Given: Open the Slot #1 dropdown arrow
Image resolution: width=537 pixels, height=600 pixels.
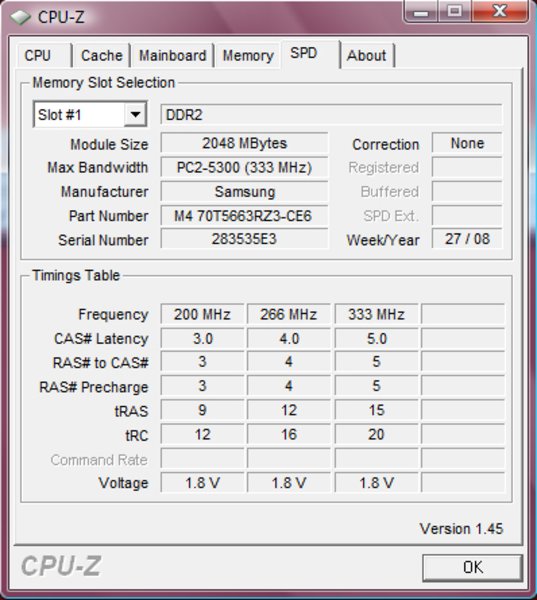Looking at the screenshot, I should (135, 114).
